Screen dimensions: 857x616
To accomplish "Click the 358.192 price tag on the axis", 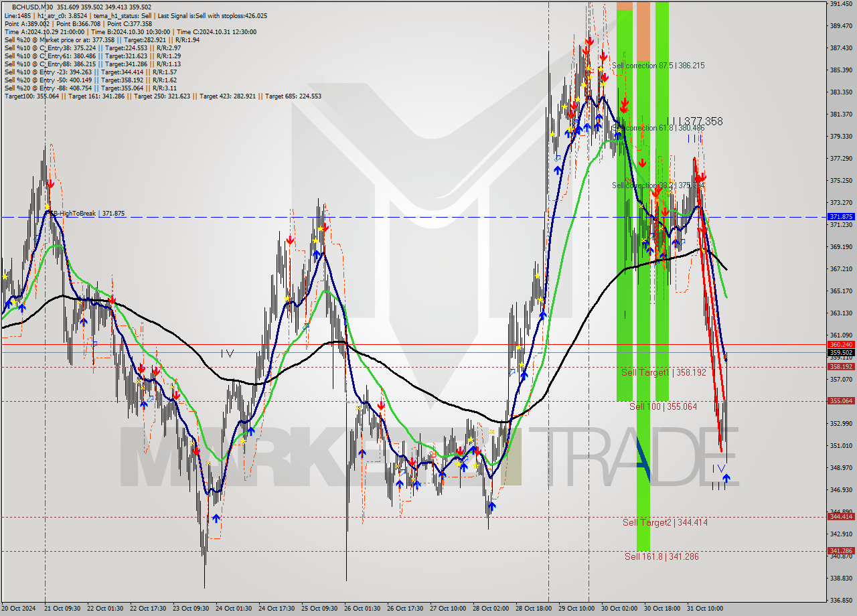I will [841, 366].
